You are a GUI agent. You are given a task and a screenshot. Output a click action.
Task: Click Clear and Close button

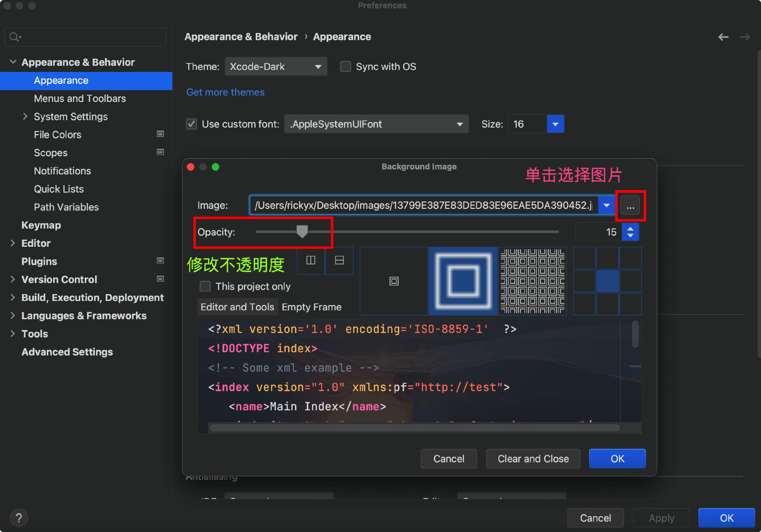click(x=533, y=459)
